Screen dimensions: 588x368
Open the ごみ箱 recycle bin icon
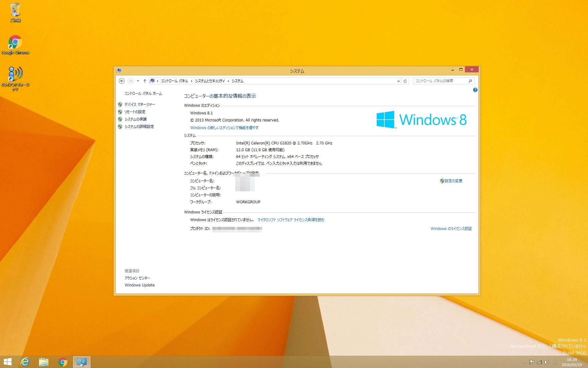(15, 11)
